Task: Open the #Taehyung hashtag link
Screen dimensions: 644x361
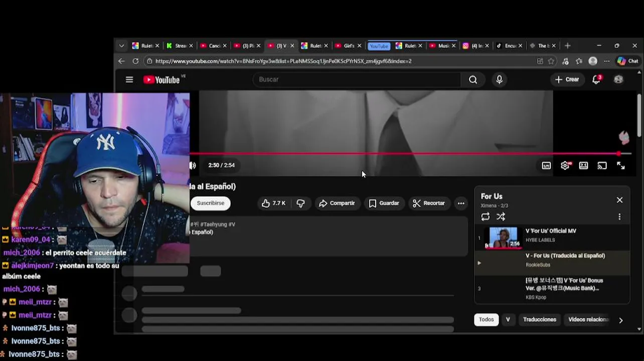Action: 214,224
